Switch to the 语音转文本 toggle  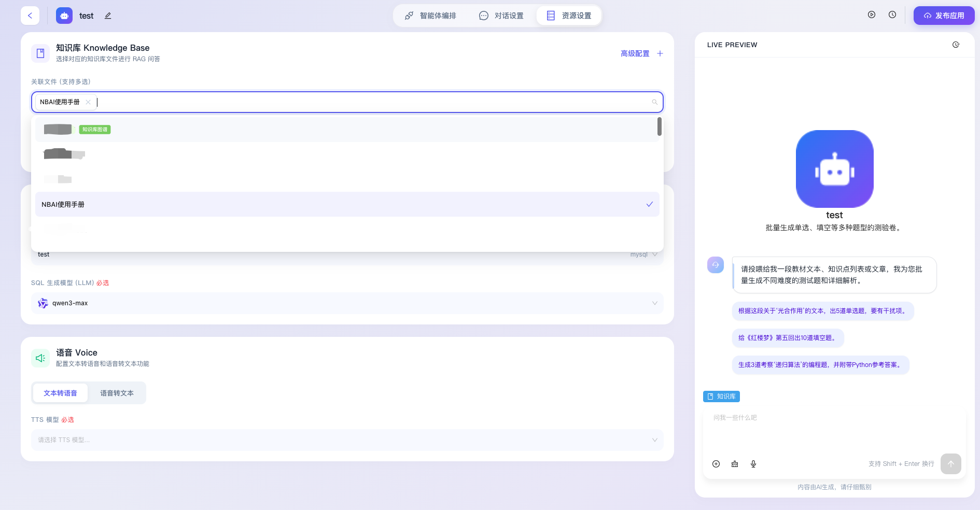pos(117,393)
